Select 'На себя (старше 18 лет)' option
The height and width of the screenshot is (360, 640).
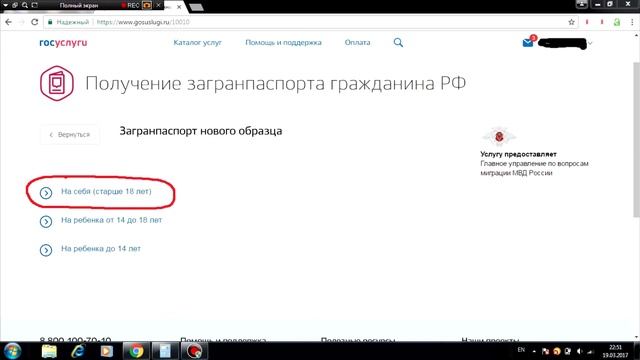coord(106,191)
